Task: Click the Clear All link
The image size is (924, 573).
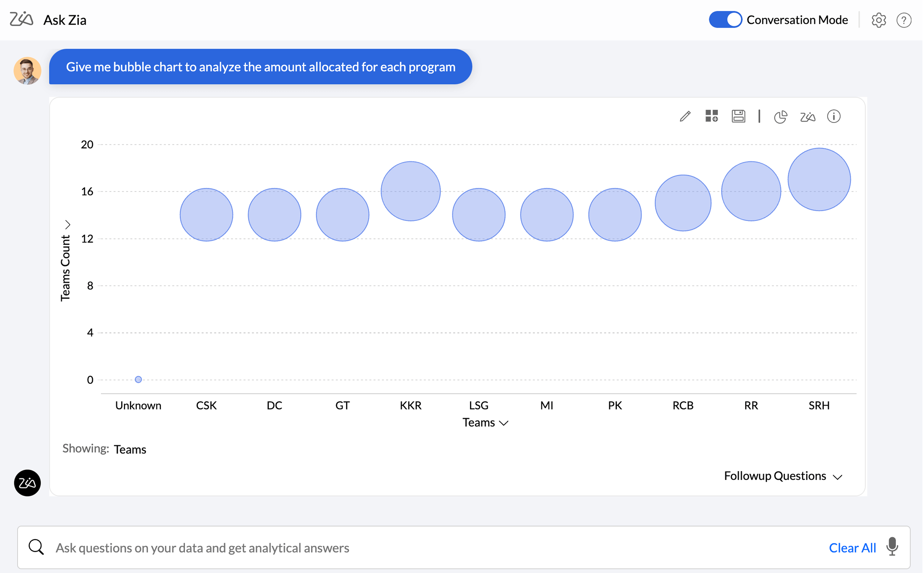Action: (852, 548)
